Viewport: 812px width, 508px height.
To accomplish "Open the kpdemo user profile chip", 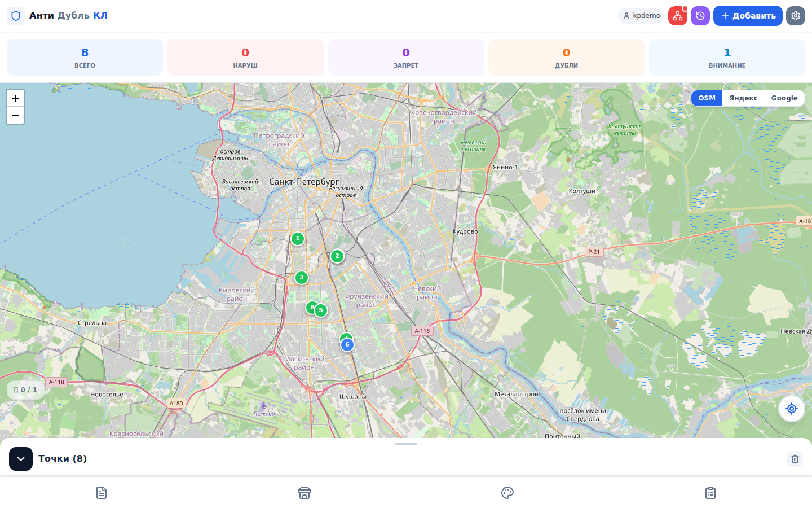I will 642,16.
